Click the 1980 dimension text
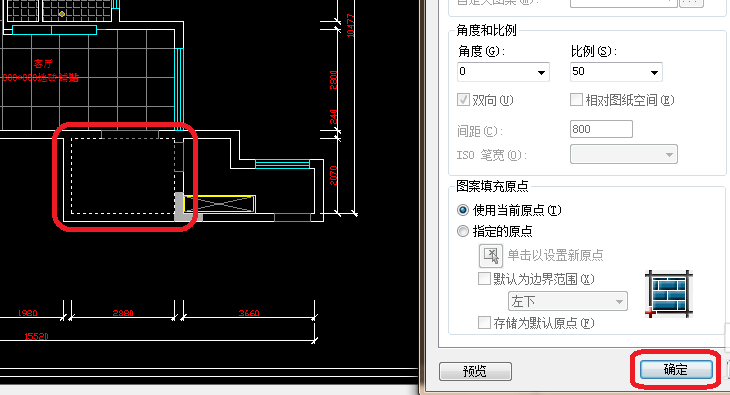Viewport: 730px width, 395px height. pos(27,313)
